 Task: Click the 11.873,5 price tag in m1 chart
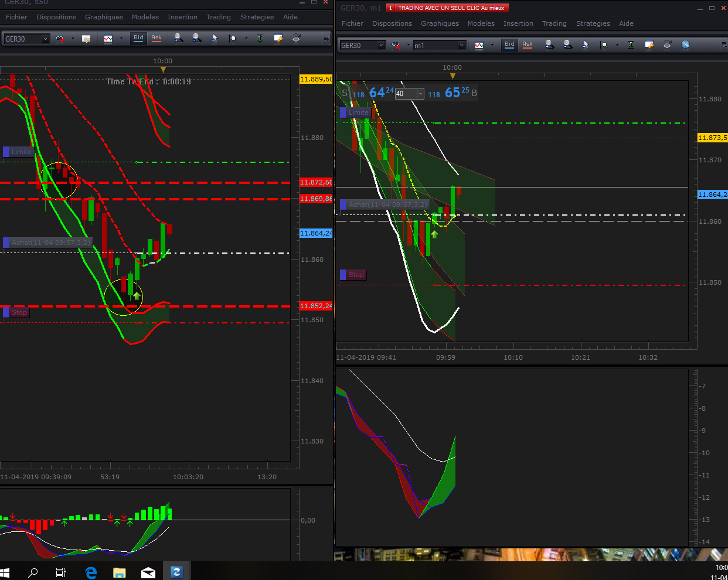point(712,138)
